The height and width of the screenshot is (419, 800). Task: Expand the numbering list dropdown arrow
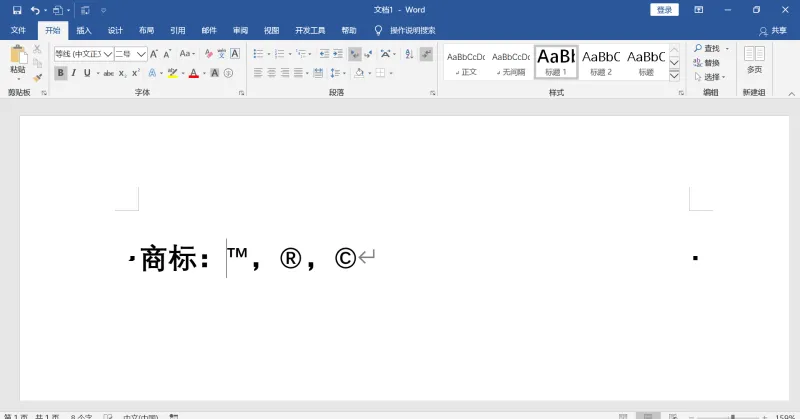point(290,54)
